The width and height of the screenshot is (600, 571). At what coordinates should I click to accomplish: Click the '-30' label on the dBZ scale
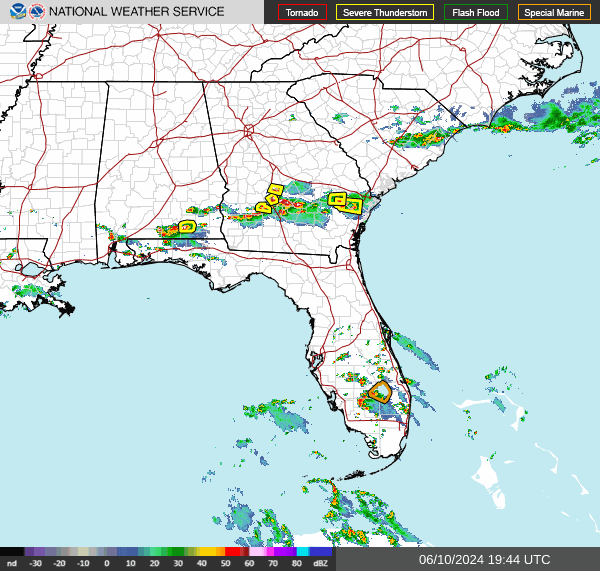pyautogui.click(x=35, y=563)
